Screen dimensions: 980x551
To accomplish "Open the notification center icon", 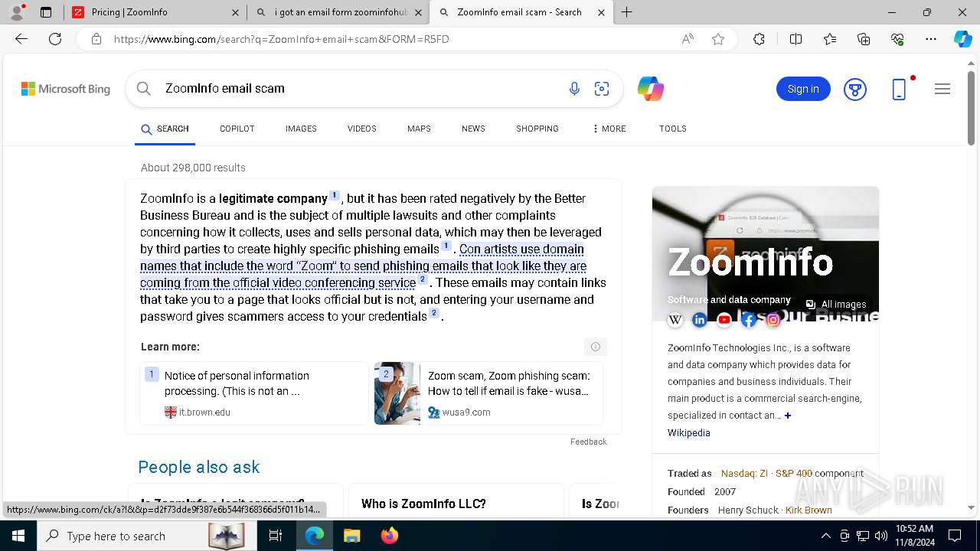I will [955, 536].
